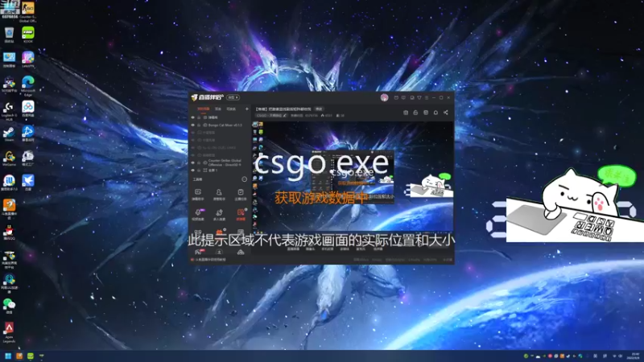
Task: Switch to the second scene tab
Action: 218,109
